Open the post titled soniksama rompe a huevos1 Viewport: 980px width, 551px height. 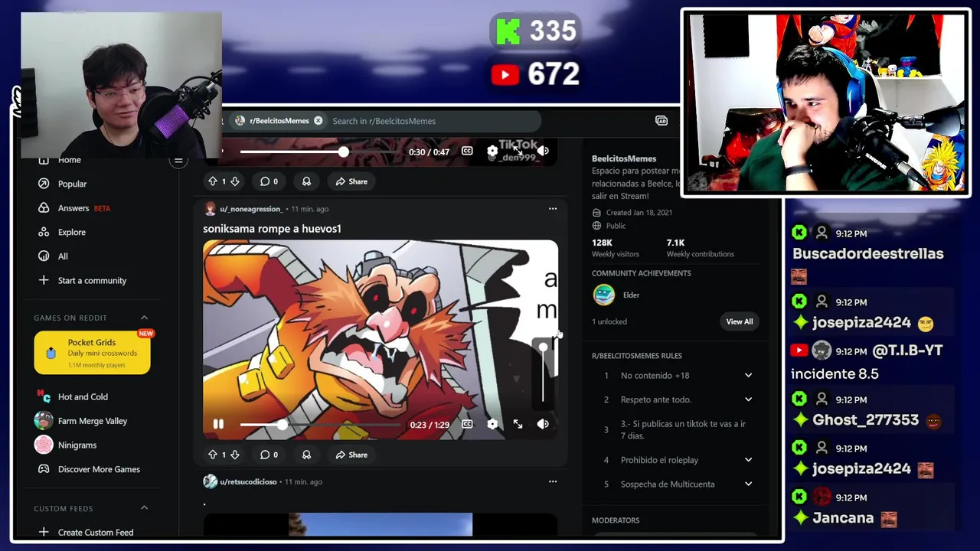tap(272, 229)
